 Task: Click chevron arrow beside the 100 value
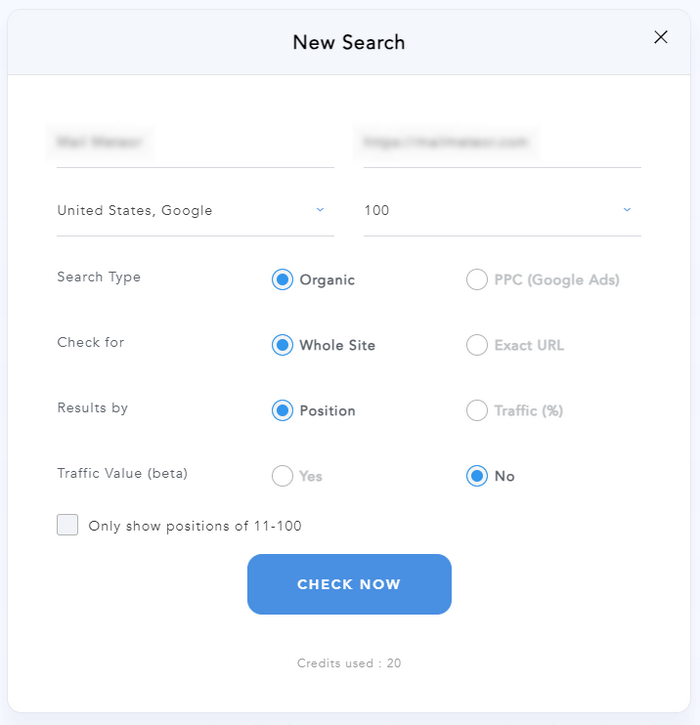(627, 209)
